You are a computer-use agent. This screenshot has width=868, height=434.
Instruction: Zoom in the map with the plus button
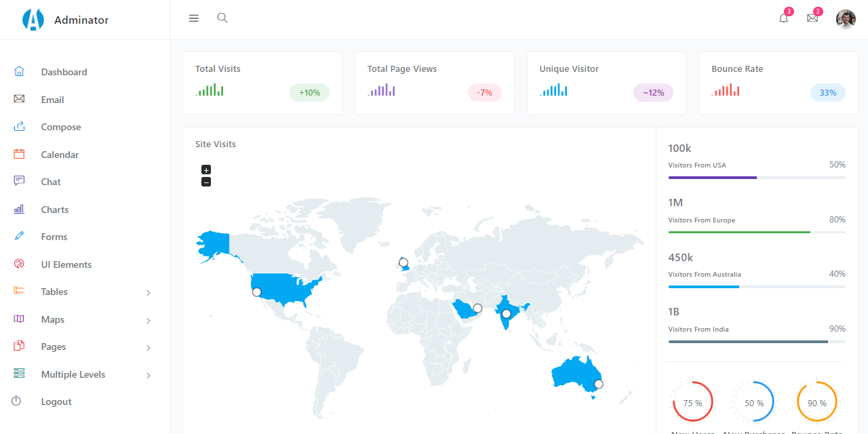(206, 170)
